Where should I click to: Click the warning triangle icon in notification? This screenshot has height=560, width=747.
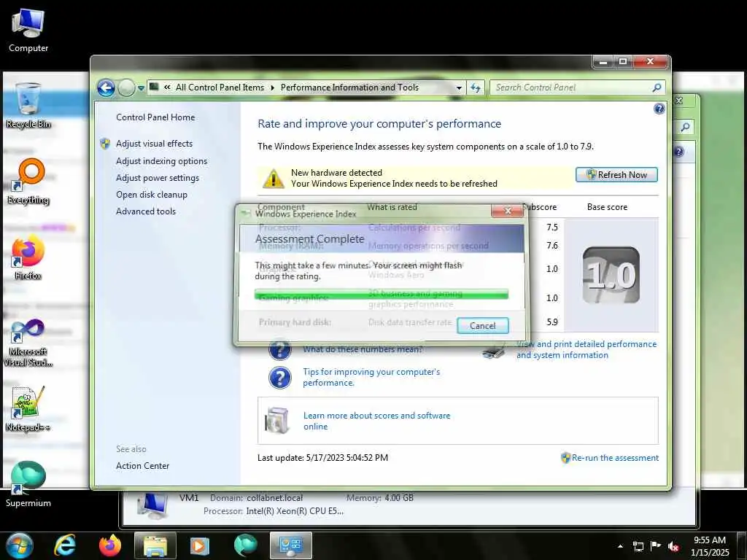274,178
